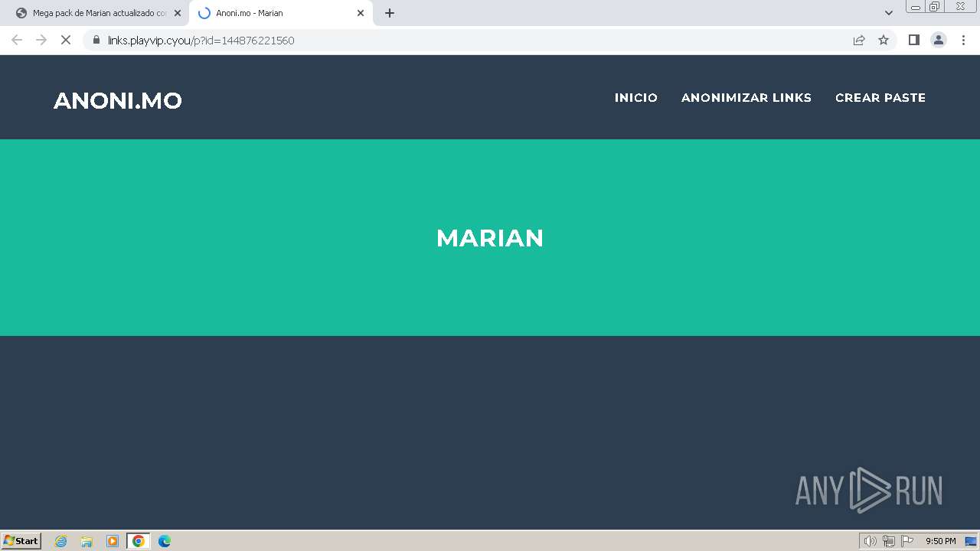Open the Windows Start menu
This screenshot has height=551, width=980.
coord(21,541)
